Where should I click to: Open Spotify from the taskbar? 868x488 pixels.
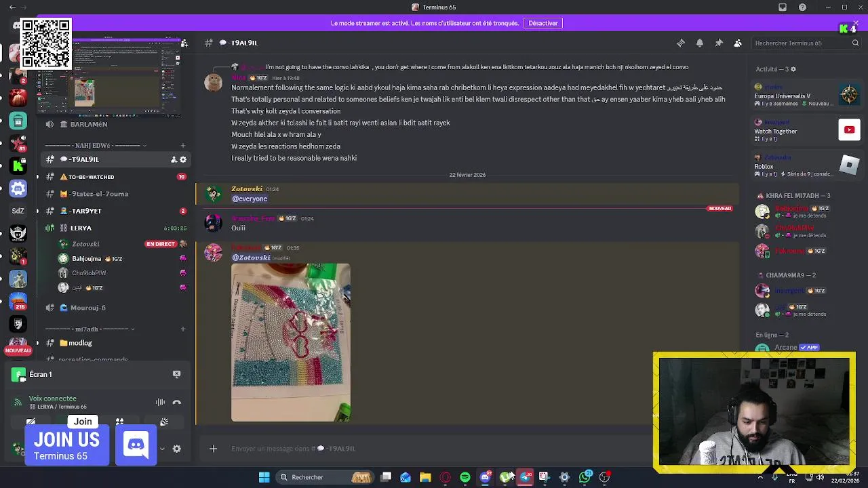click(465, 477)
